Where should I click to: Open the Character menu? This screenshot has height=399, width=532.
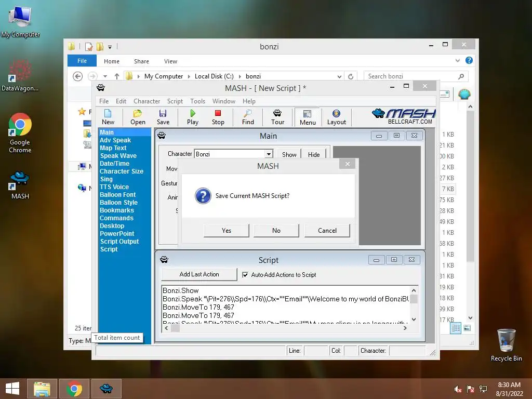pos(147,101)
